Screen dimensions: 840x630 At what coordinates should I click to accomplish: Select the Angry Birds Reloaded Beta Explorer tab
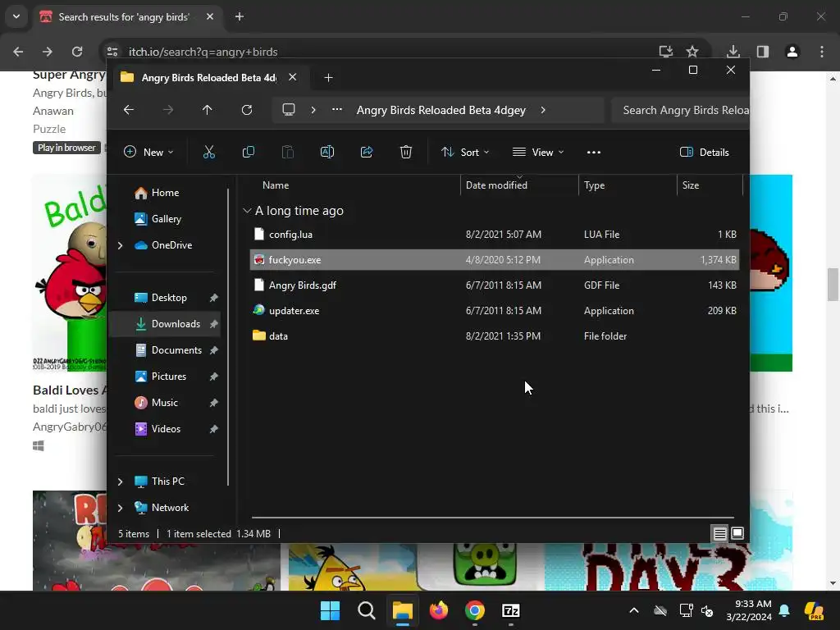point(209,78)
